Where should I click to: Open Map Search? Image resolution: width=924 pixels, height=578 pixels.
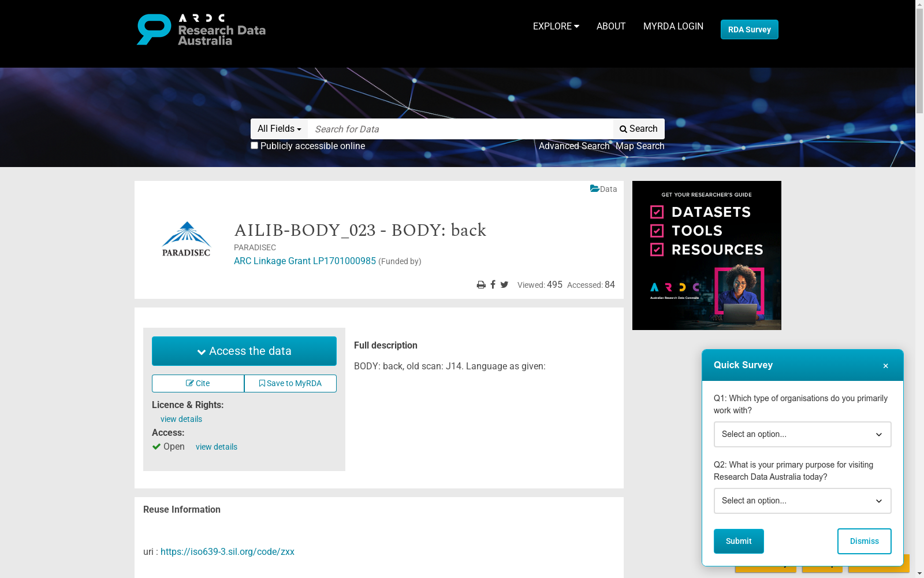[x=640, y=146]
